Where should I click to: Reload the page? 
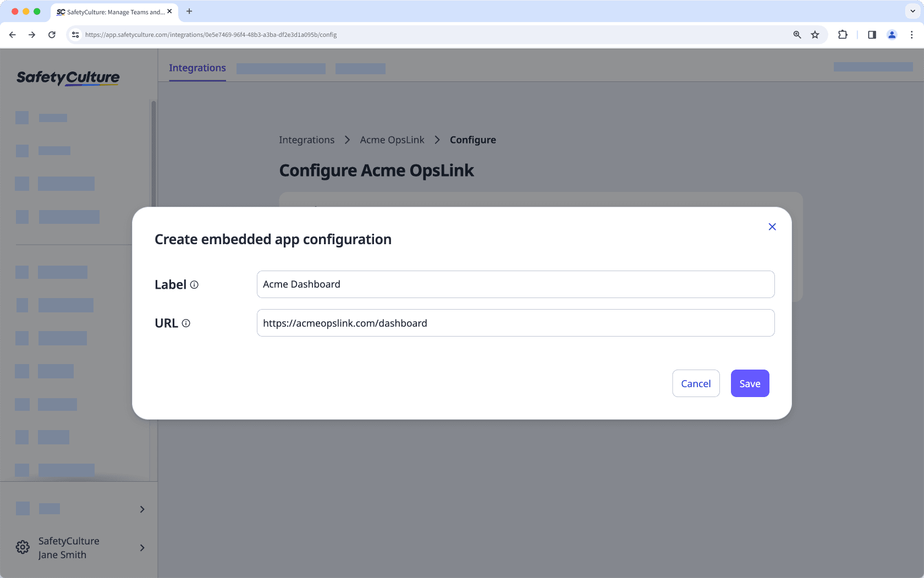pos(52,34)
